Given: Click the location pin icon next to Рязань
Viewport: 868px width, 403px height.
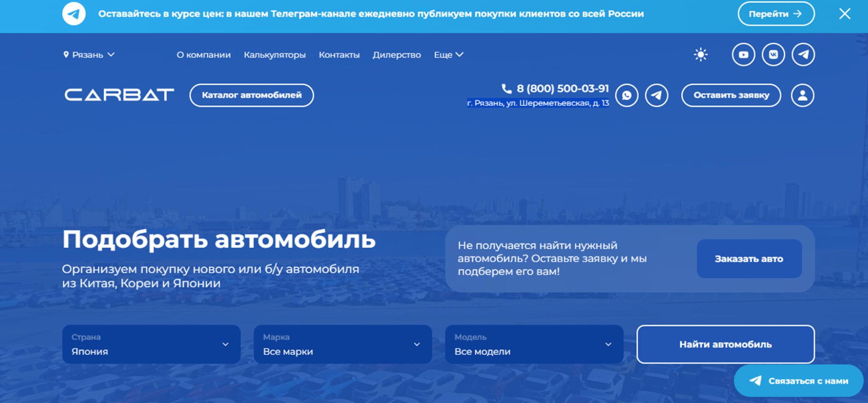Looking at the screenshot, I should click(x=66, y=55).
